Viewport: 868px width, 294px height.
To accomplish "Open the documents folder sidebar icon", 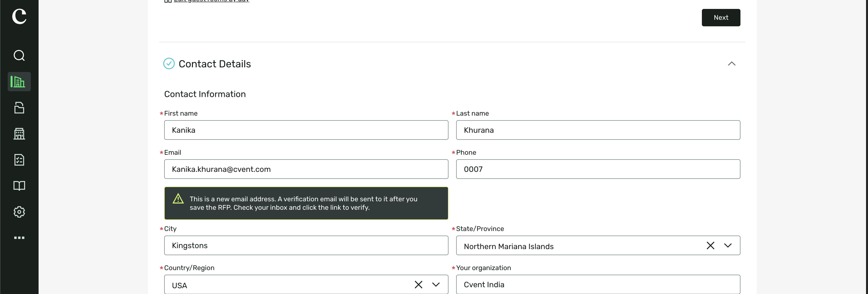I will (19, 108).
